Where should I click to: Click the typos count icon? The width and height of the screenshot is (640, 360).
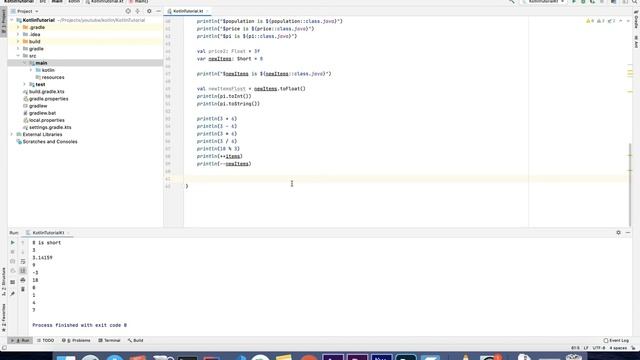tap(611, 21)
